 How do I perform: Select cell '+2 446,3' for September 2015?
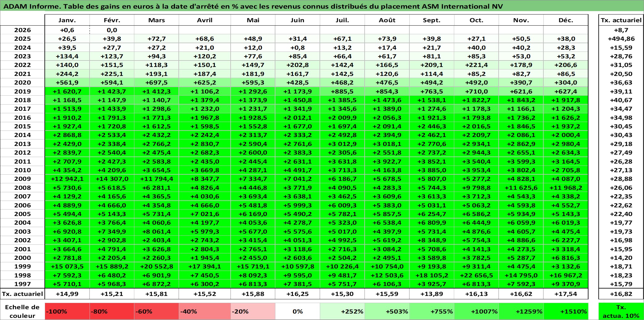[x=432, y=126]
